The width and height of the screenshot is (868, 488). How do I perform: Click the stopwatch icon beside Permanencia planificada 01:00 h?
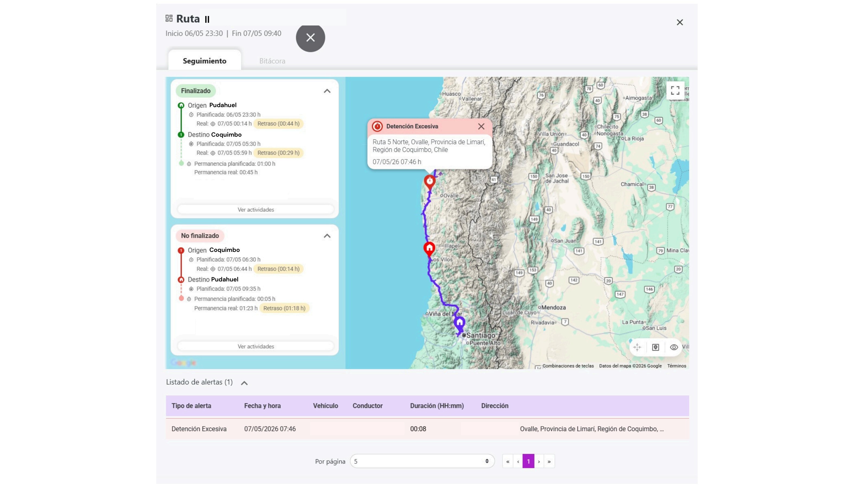click(189, 164)
